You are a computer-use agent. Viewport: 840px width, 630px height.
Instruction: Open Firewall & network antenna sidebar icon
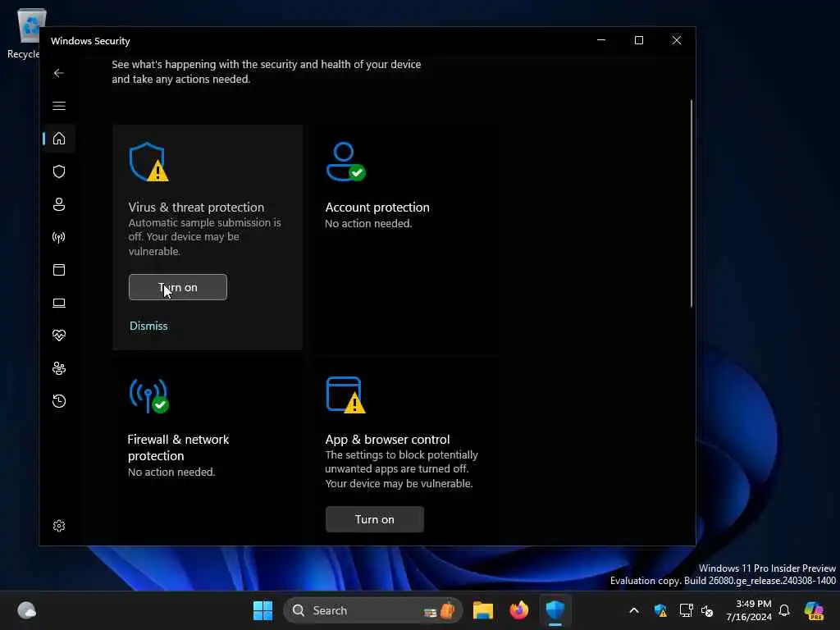pyautogui.click(x=59, y=237)
